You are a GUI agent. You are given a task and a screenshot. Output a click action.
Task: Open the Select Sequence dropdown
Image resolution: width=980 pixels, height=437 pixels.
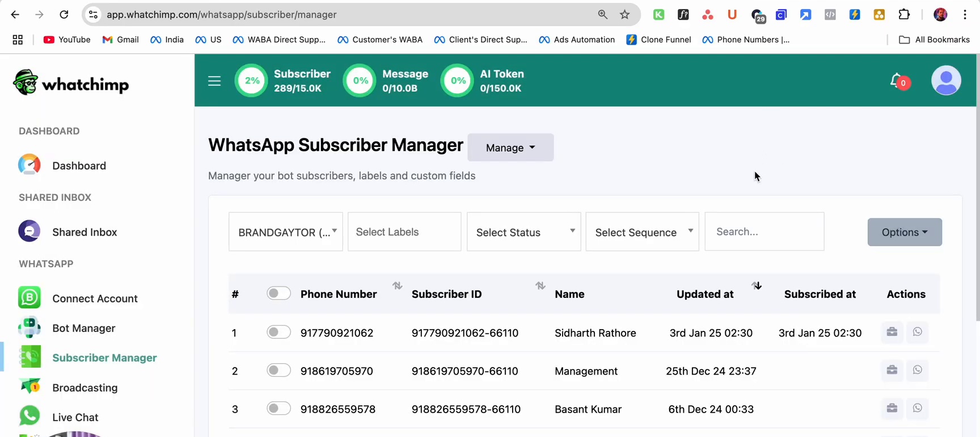pyautogui.click(x=643, y=232)
